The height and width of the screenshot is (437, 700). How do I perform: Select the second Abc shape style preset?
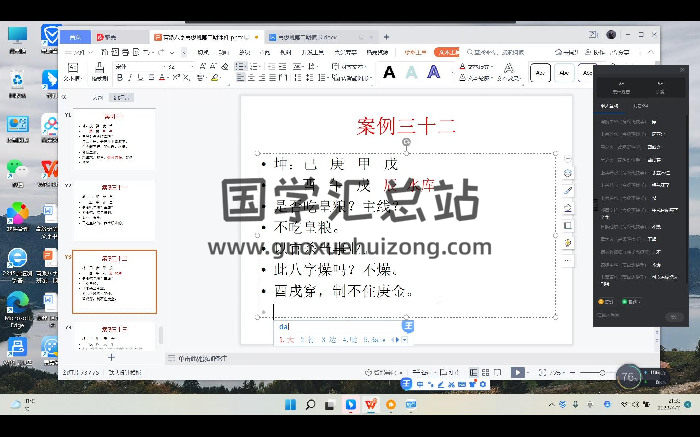[x=564, y=73]
